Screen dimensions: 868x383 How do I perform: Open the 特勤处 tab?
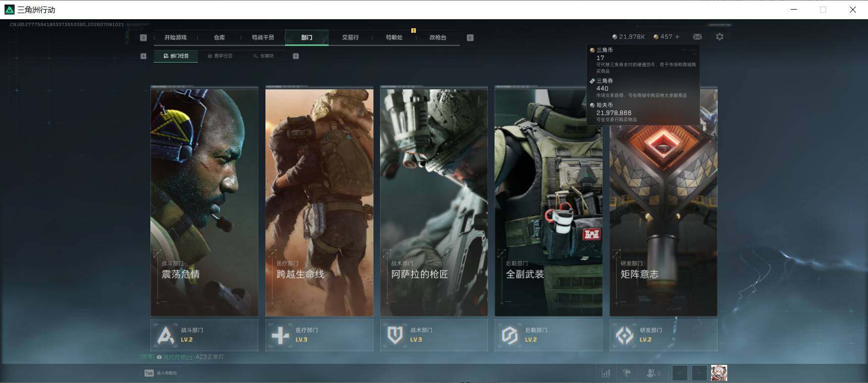click(394, 37)
